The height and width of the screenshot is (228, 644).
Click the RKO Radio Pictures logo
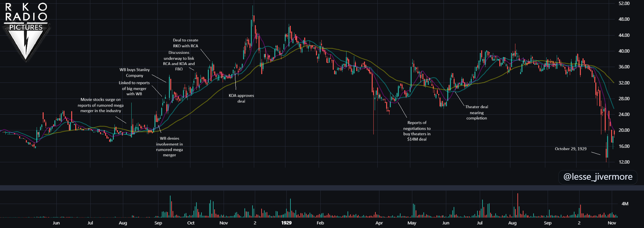[26, 32]
